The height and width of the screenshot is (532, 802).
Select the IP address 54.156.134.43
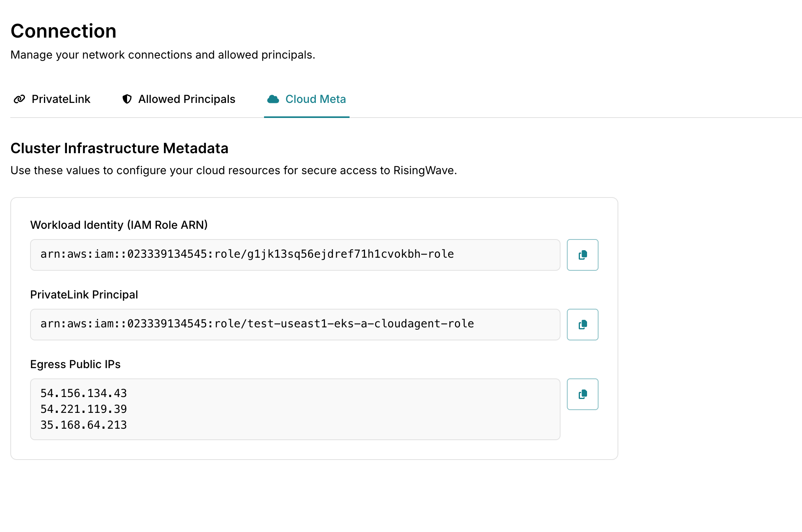tap(84, 393)
